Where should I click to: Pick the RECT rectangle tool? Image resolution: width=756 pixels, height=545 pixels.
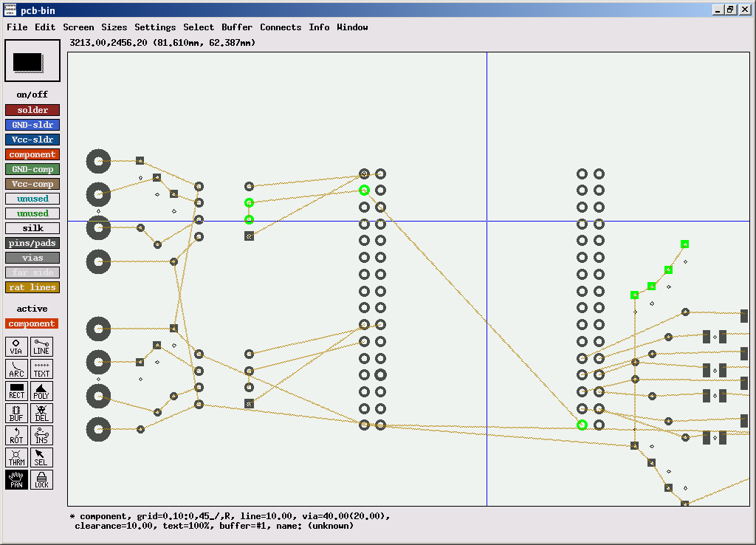click(16, 391)
